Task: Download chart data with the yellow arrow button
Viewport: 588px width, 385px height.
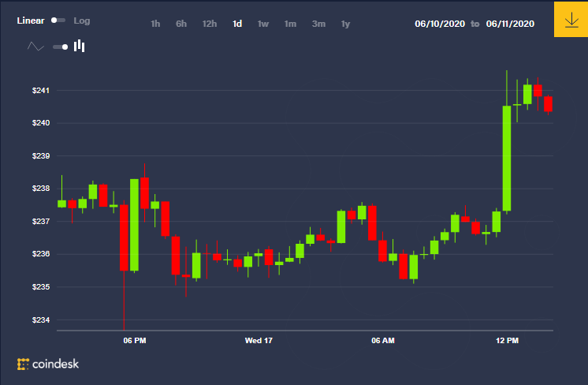Action: click(571, 19)
